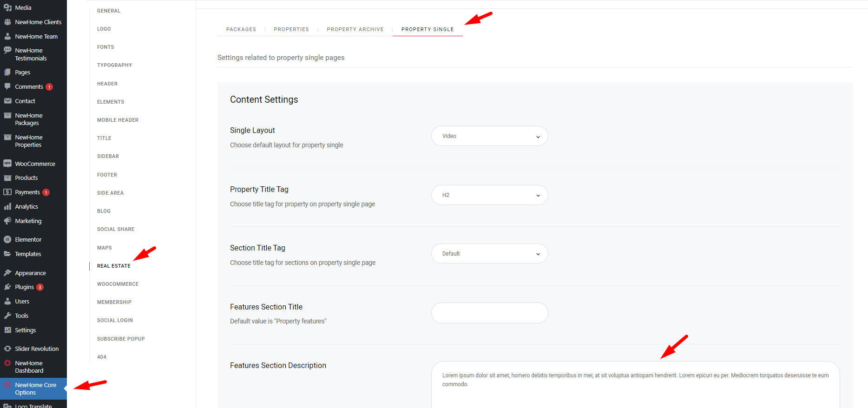The height and width of the screenshot is (408, 868).
Task: Open the Side Area options section
Action: 111,193
